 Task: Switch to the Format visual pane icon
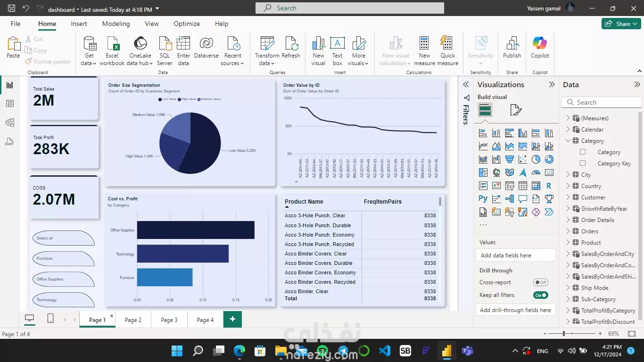pyautogui.click(x=516, y=110)
